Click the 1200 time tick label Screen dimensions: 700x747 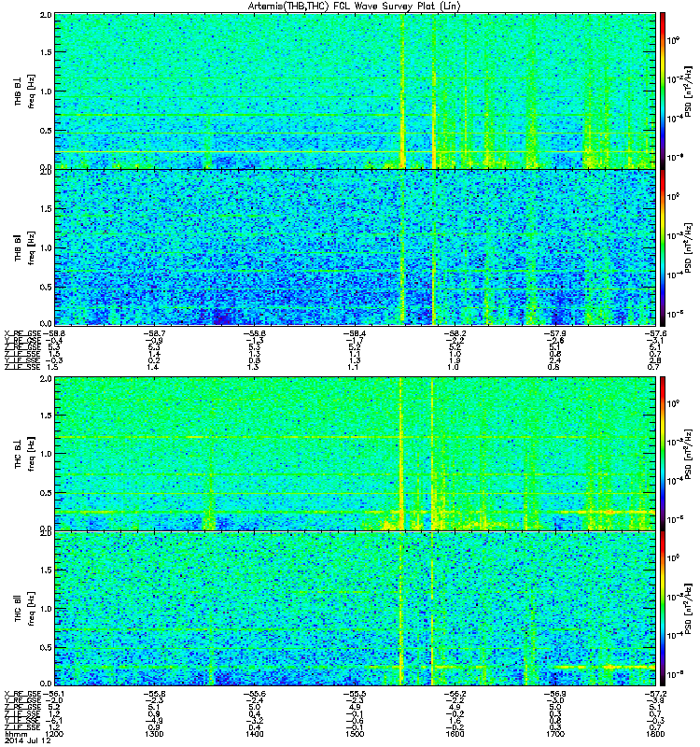tap(54, 734)
